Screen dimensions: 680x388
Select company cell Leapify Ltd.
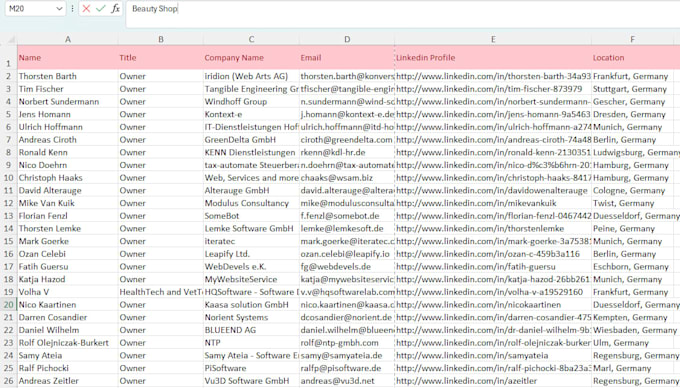pyautogui.click(x=251, y=254)
